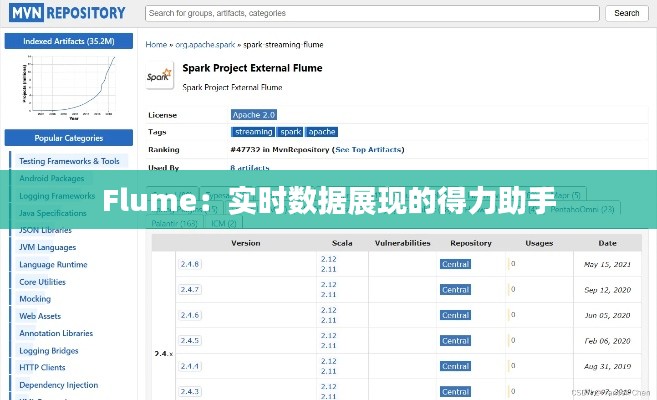The image size is (657, 400).
Task: Open Scala 2.12 link for version 2.4.6
Action: [x=328, y=310]
